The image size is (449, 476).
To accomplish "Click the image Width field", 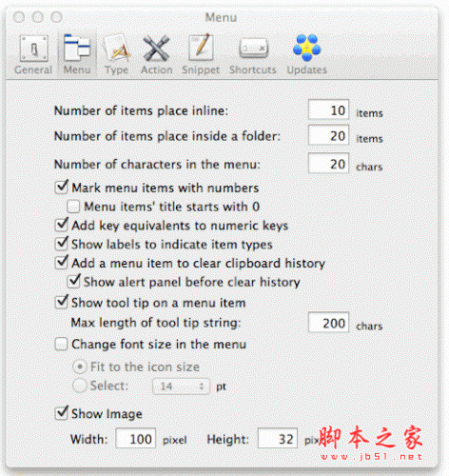I will (136, 438).
